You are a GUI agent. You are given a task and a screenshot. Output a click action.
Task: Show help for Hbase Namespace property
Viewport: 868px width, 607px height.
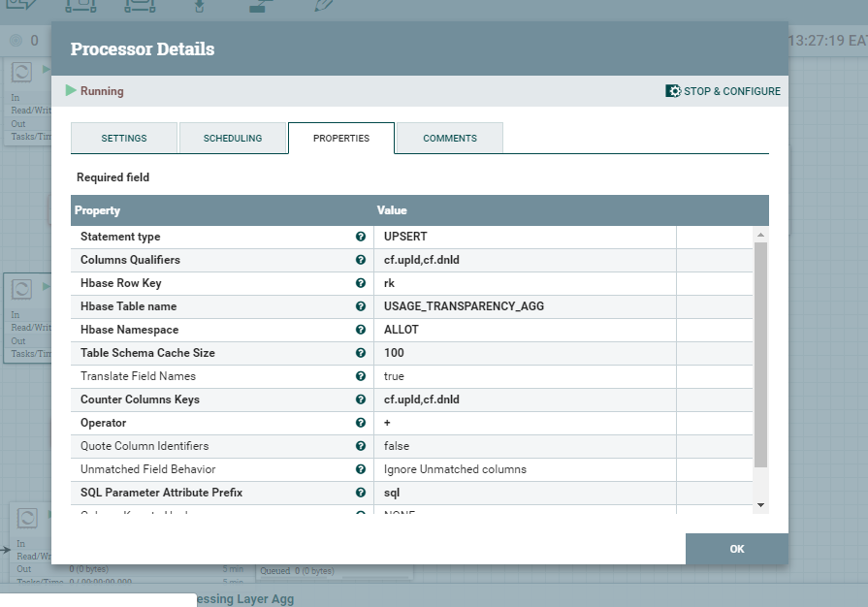[361, 330]
